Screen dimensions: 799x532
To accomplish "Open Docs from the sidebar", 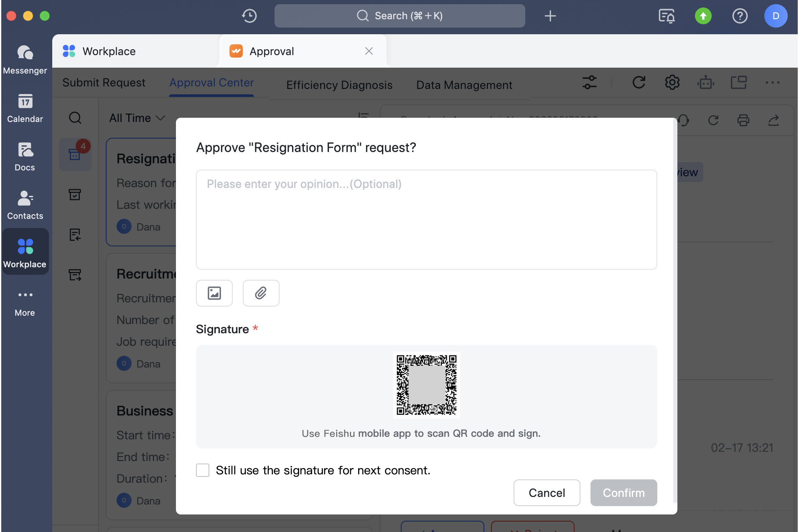I will (25, 157).
